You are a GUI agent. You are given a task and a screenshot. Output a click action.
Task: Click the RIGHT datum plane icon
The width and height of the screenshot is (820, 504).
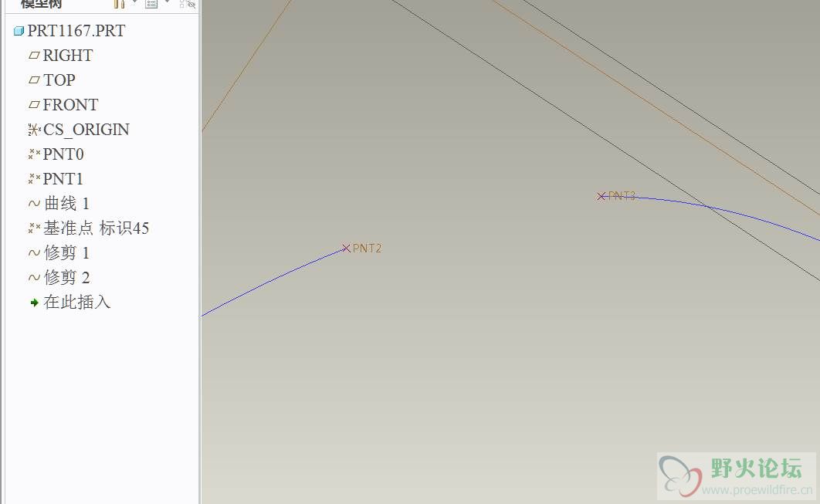coord(34,56)
